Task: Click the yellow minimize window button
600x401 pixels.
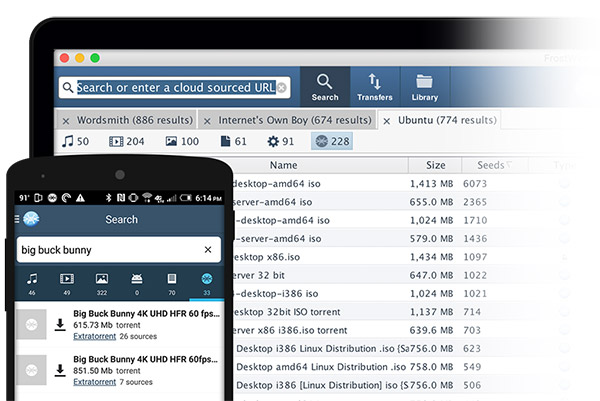Action: tap(80, 58)
